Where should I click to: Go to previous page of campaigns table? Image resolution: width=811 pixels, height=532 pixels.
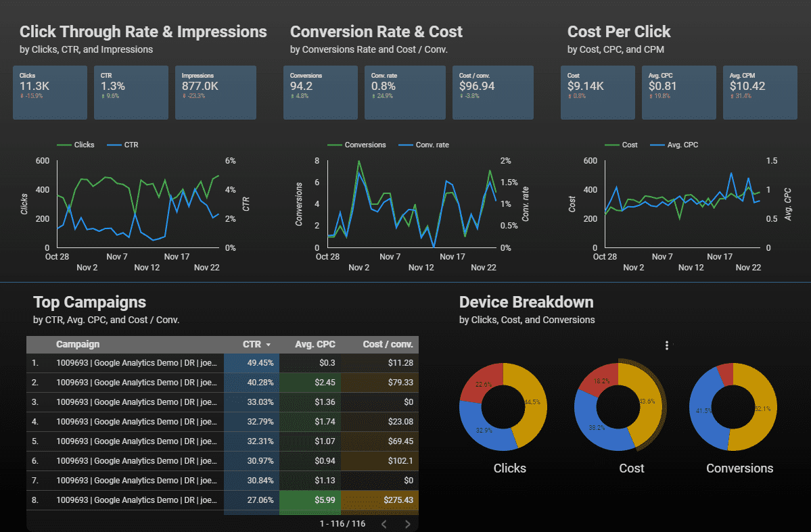click(x=384, y=524)
